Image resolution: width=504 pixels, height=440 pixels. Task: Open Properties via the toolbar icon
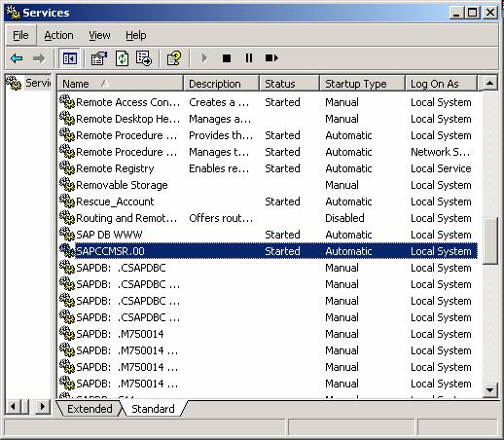[99, 58]
